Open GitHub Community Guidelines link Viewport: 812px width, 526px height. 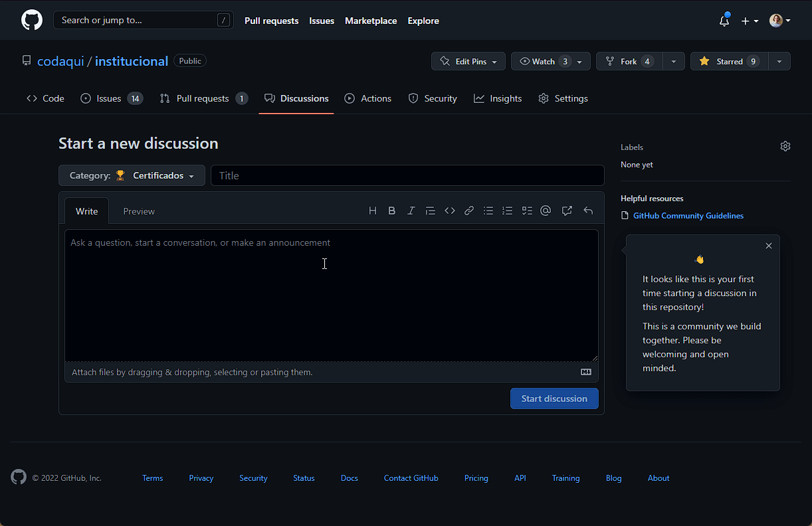click(688, 216)
